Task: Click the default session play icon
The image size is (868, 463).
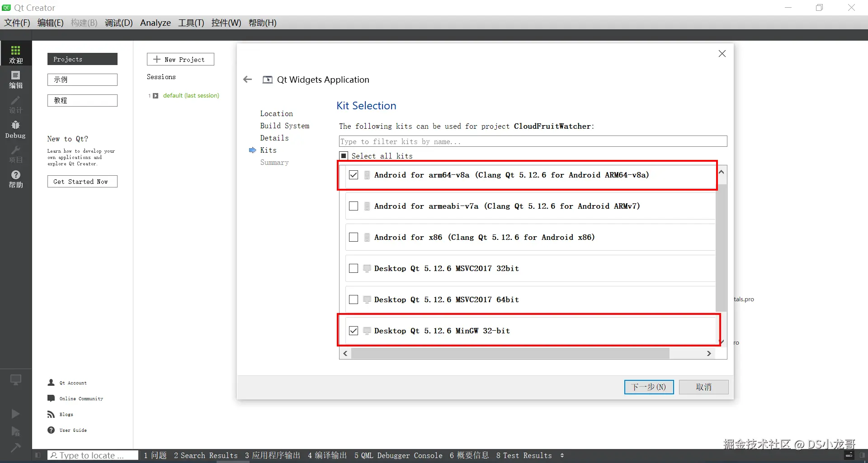Action: coord(156,96)
